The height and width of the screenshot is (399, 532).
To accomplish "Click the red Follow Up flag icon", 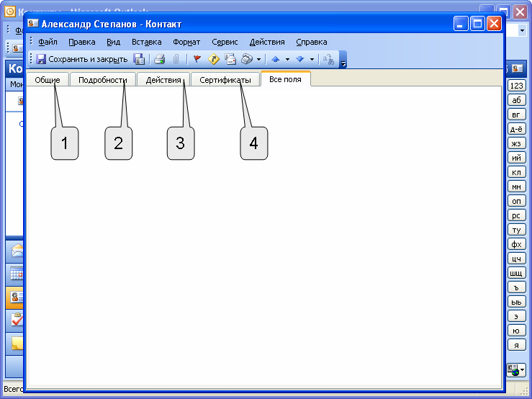I will [x=197, y=59].
